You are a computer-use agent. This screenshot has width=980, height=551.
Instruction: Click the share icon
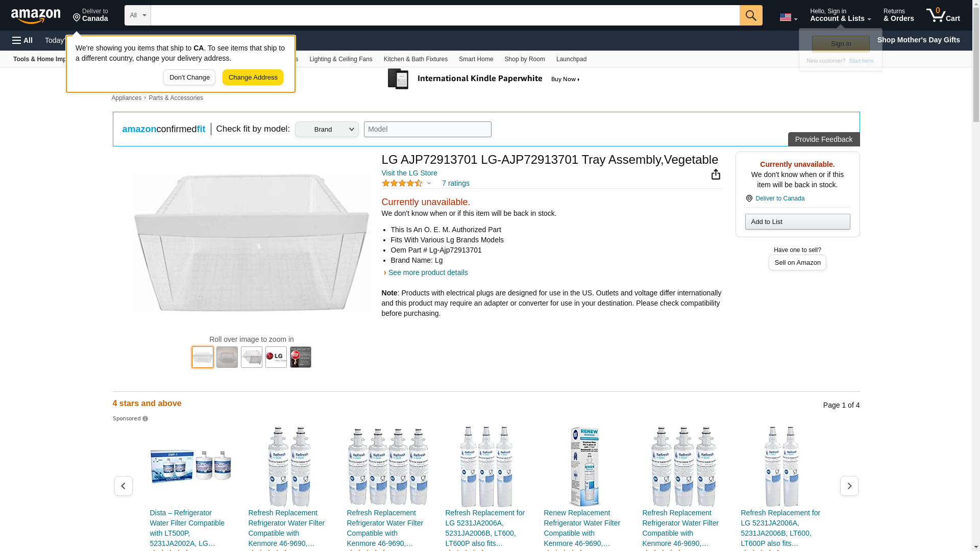pyautogui.click(x=716, y=174)
